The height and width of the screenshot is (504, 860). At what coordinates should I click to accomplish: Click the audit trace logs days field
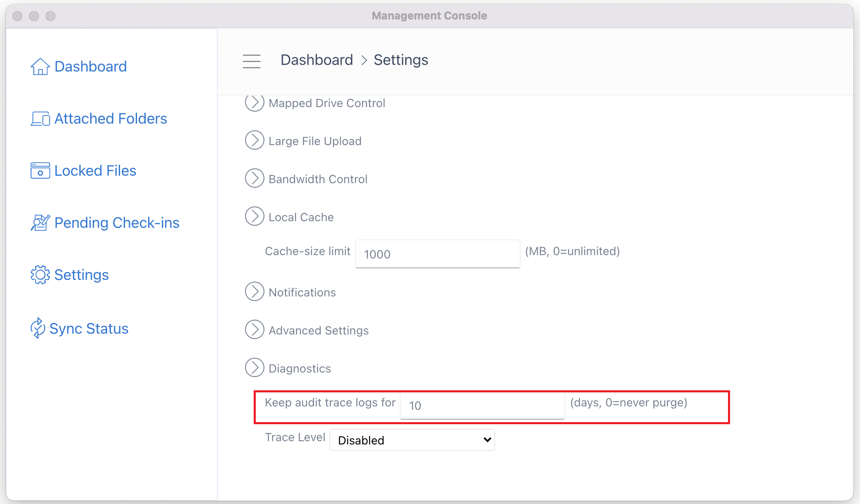tap(483, 405)
